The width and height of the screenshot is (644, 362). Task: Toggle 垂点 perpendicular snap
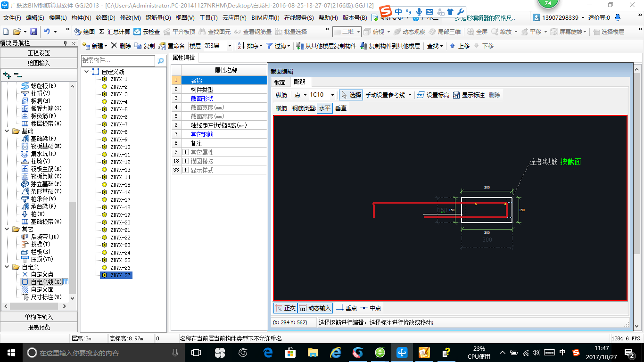(347, 308)
